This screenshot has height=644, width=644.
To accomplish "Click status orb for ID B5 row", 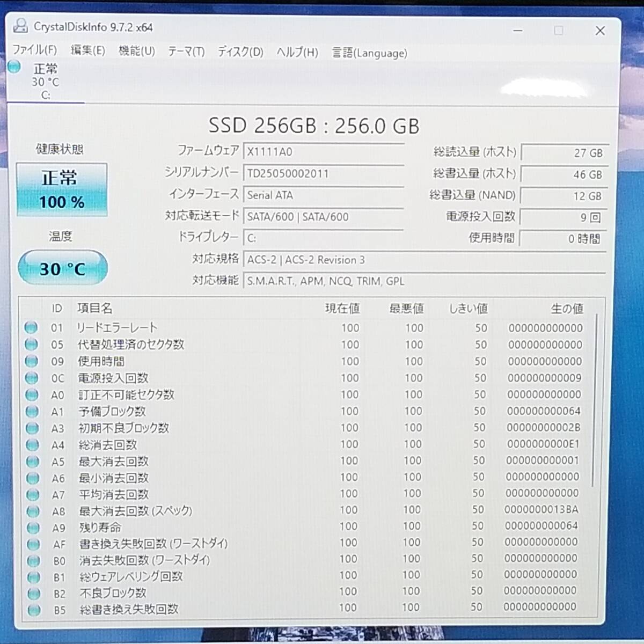I will [x=34, y=610].
